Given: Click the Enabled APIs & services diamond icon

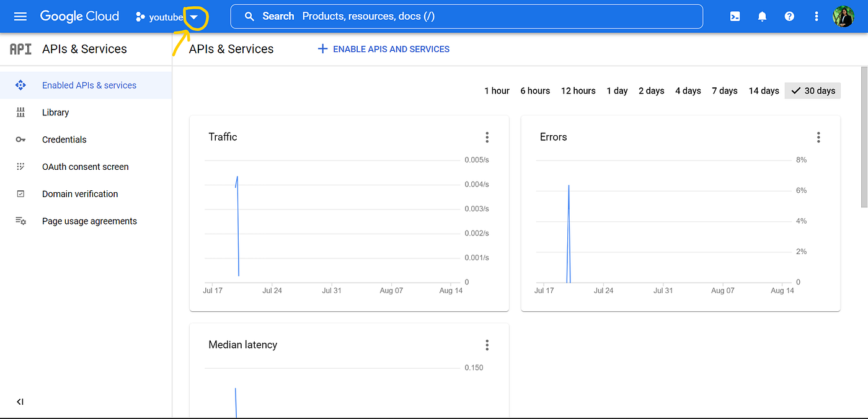Looking at the screenshot, I should tap(20, 86).
